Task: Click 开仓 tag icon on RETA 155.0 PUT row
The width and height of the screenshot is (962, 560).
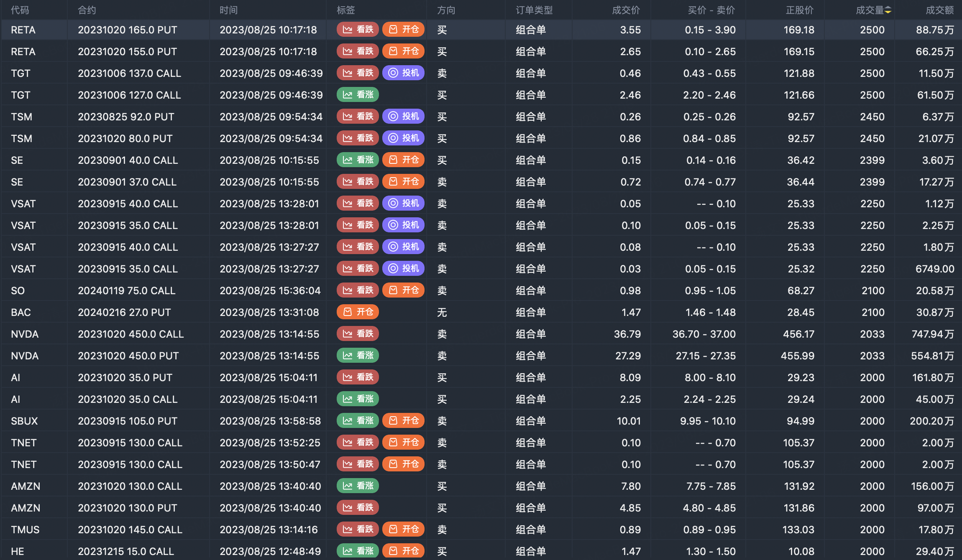Action: pyautogui.click(x=393, y=51)
